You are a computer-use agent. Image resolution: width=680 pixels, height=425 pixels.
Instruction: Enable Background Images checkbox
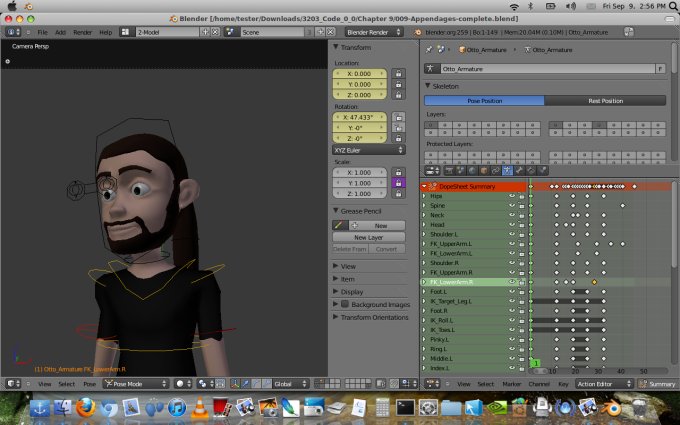point(345,304)
